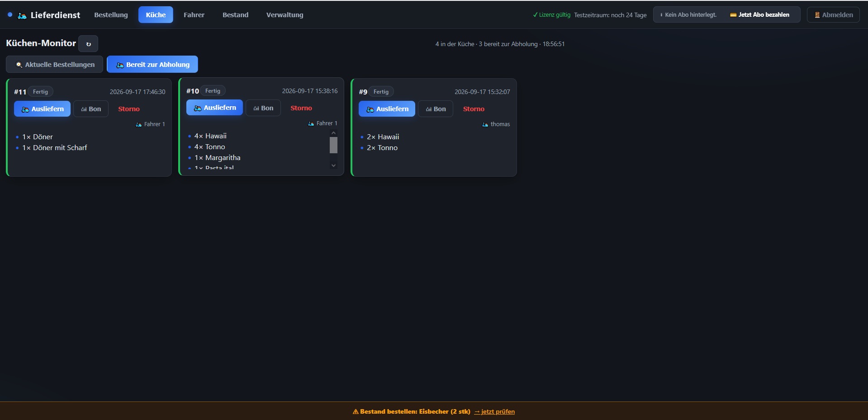868x420 pixels.
Task: Click the 'Kein Abo hinterlegt.' notice
Action: 688,15
